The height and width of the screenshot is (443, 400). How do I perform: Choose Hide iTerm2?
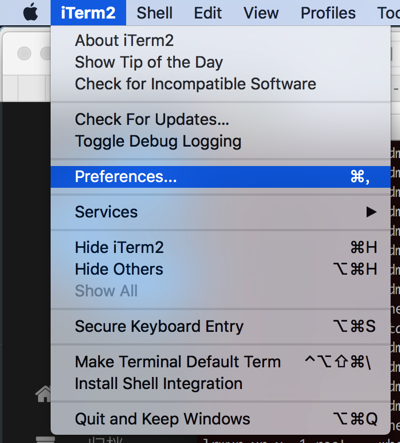click(220, 248)
